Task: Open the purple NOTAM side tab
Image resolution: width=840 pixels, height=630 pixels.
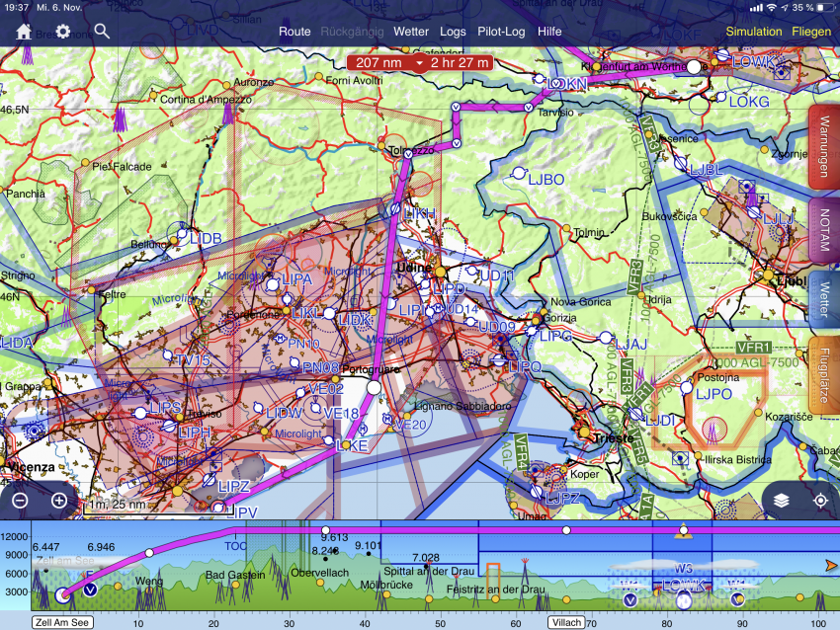Action: (824, 230)
